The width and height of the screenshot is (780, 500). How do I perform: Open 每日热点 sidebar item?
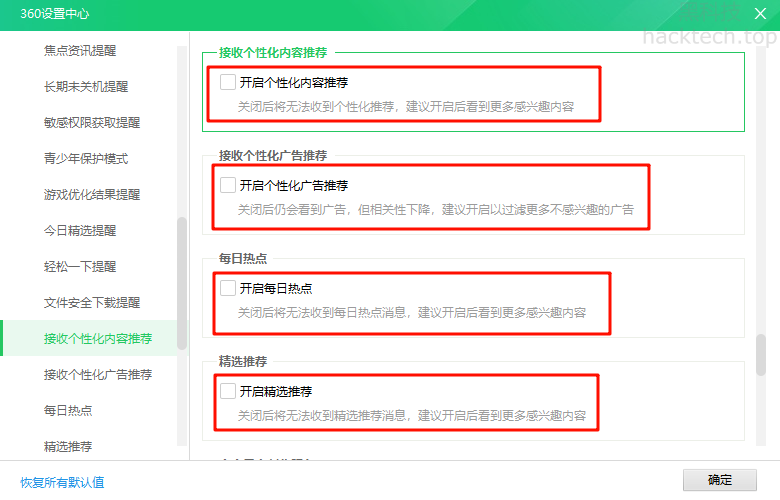[68, 410]
